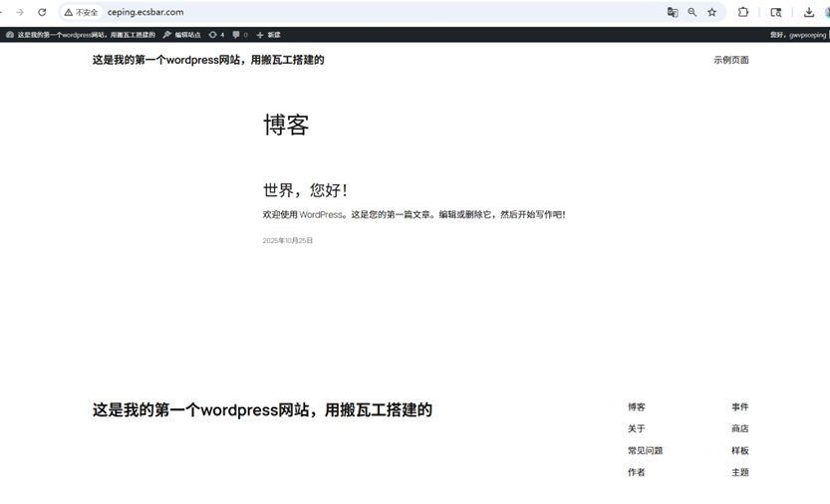Screen dimensions: 830x504
Task: Click the downloads arrow icon in toolbar
Action: [809, 12]
